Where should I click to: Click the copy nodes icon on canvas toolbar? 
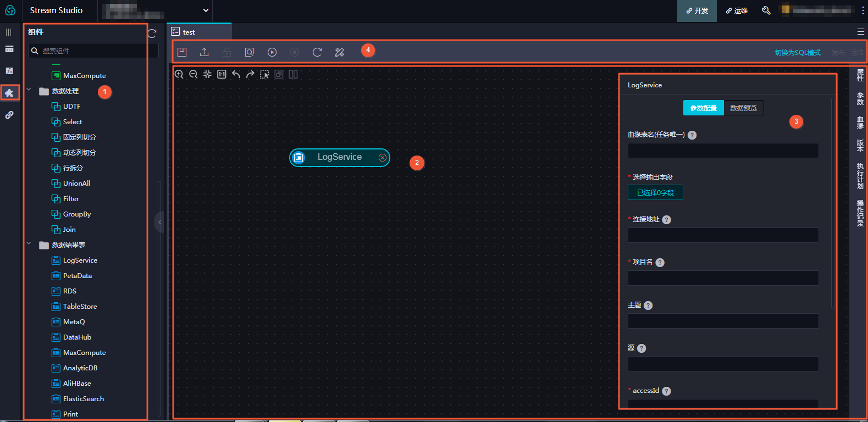(x=279, y=74)
